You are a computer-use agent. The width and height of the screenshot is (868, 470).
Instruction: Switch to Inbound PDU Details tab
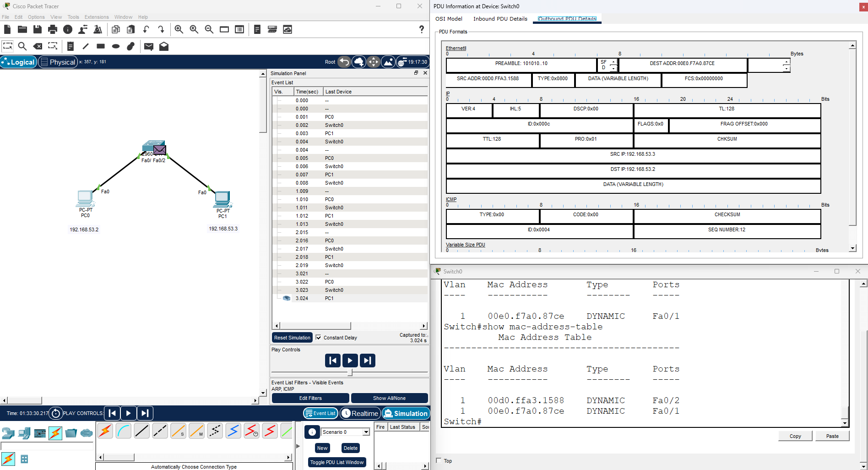tap(500, 19)
